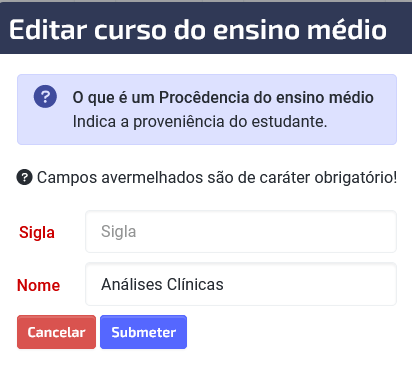Click into the Nome input field
This screenshot has height=365, width=412.
tap(241, 284)
